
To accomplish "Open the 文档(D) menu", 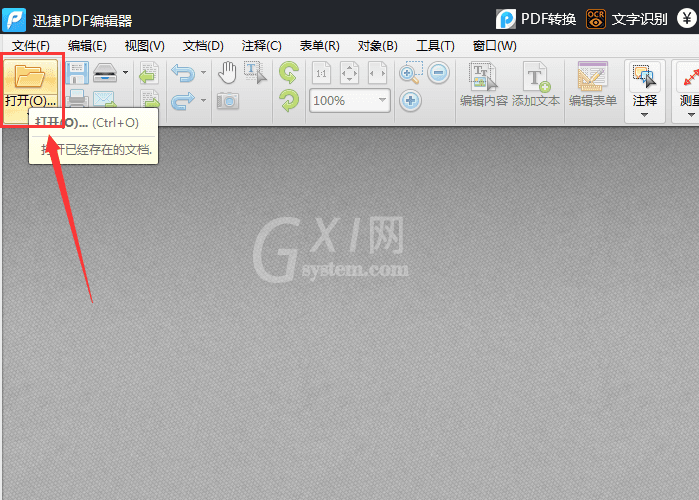I will [203, 45].
